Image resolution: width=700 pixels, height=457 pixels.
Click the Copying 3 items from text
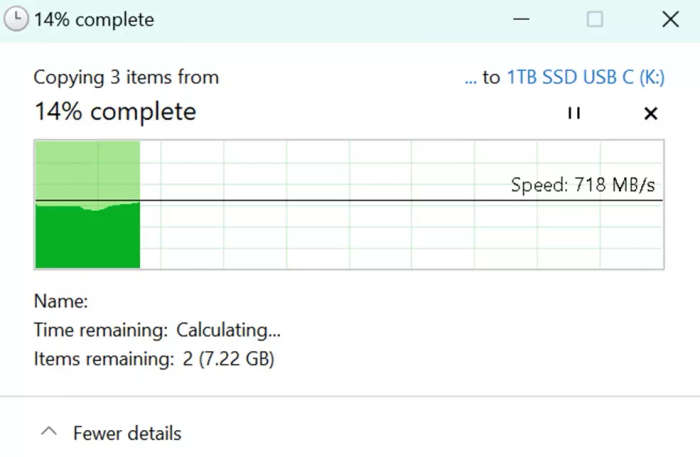pyautogui.click(x=126, y=77)
